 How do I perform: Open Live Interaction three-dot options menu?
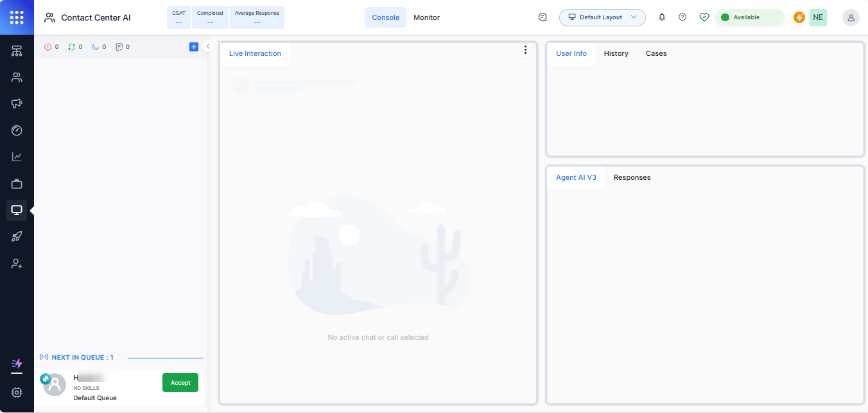(525, 50)
